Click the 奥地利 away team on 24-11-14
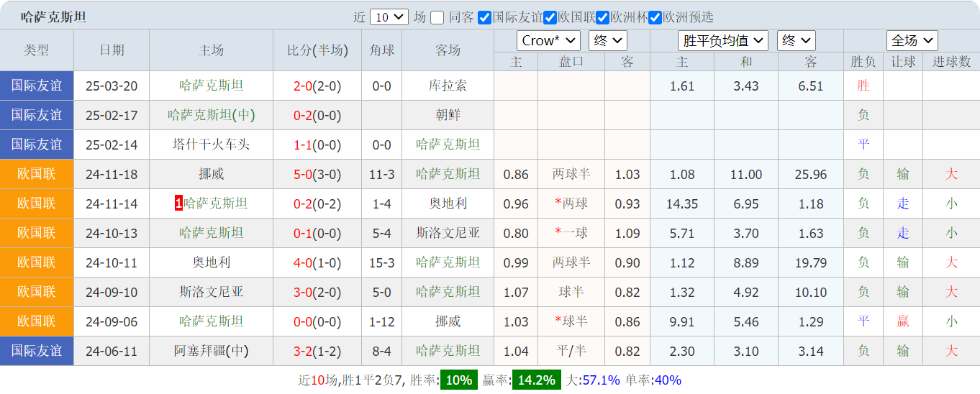 [x=448, y=203]
